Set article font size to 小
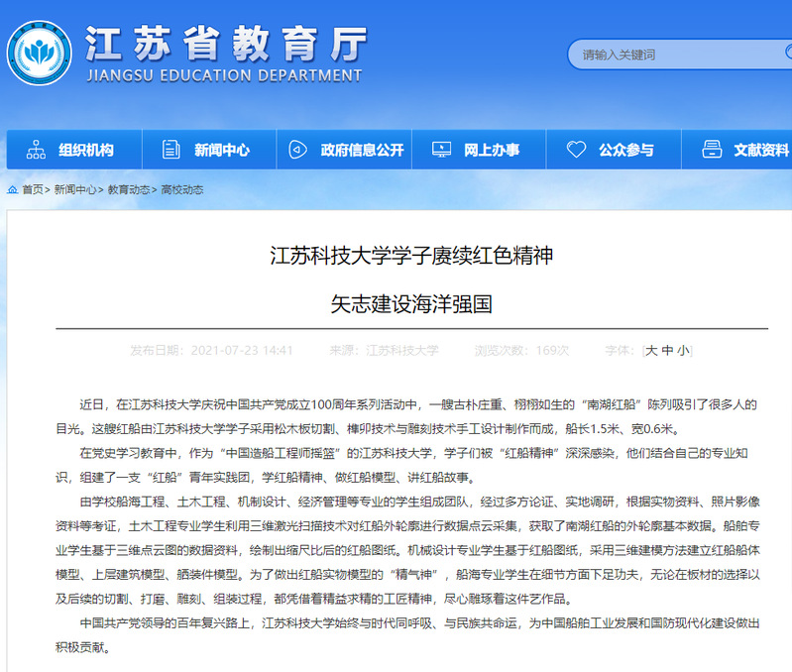 click(x=683, y=350)
